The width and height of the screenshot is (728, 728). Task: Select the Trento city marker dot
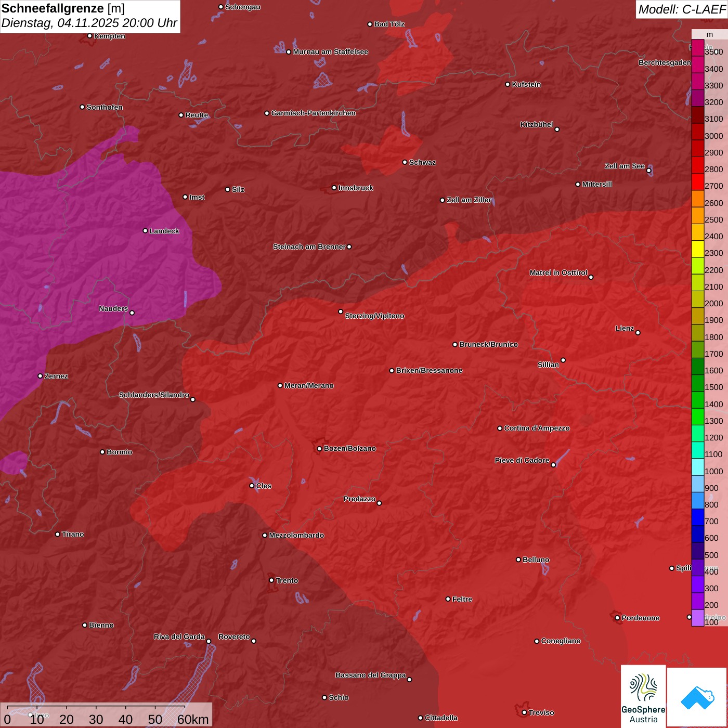point(271,580)
